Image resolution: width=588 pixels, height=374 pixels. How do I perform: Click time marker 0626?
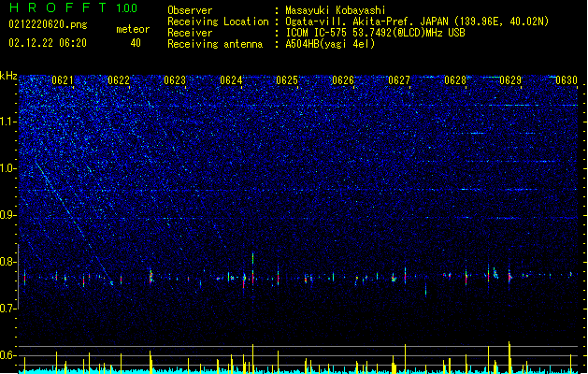[343, 80]
